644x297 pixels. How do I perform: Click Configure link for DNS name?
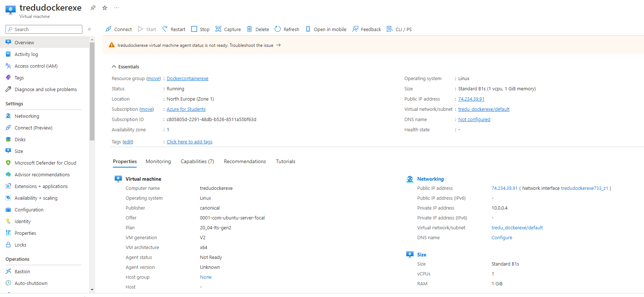point(502,238)
